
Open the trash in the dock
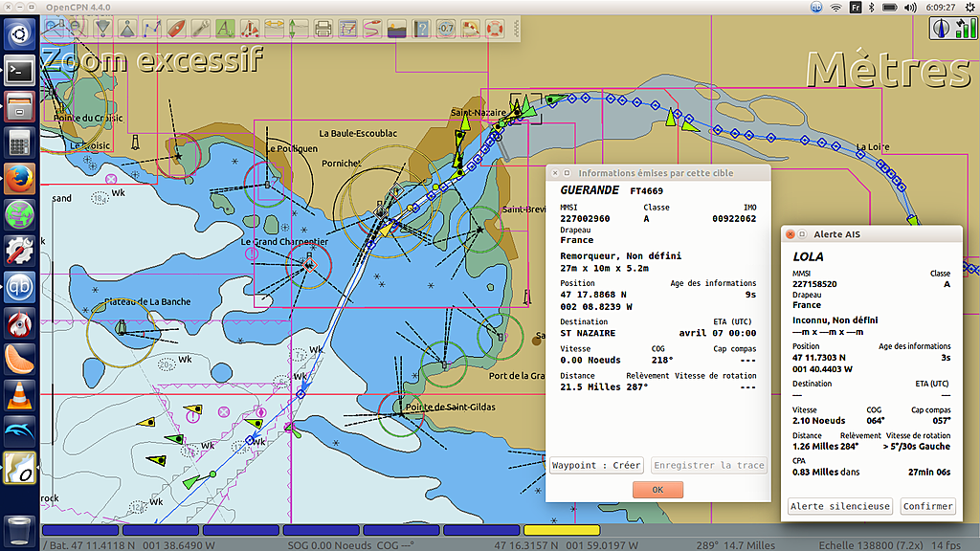19,531
